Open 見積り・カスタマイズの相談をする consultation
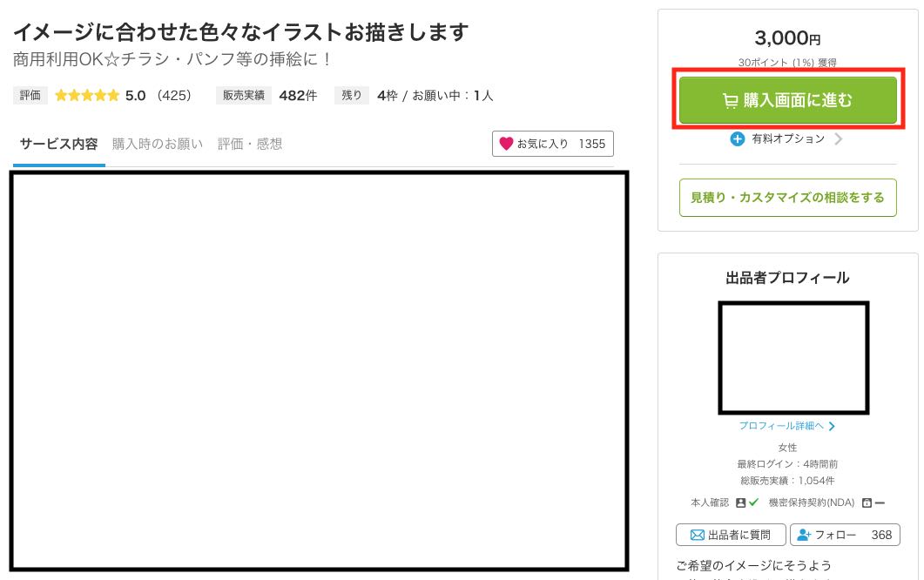 pos(787,198)
